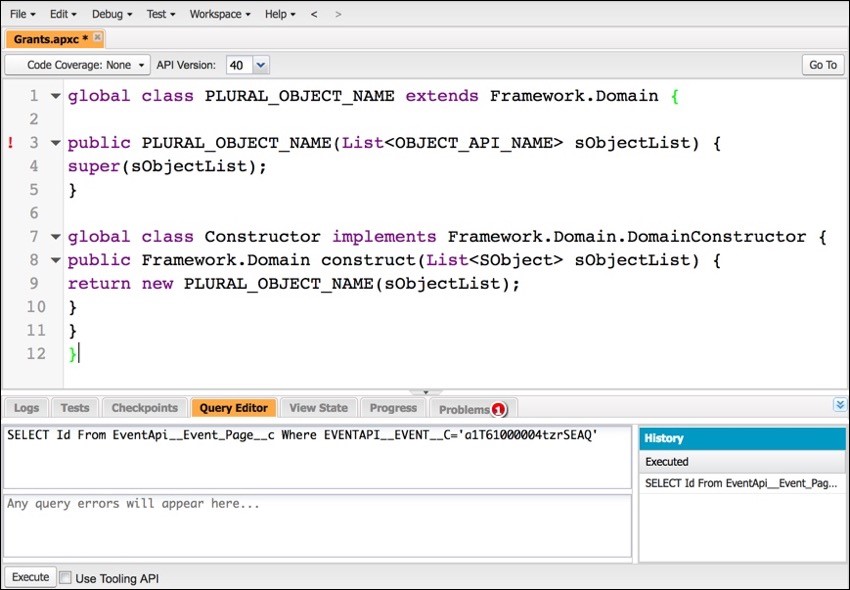Click the Go To button
Screen dimensions: 850x590
[x=822, y=64]
